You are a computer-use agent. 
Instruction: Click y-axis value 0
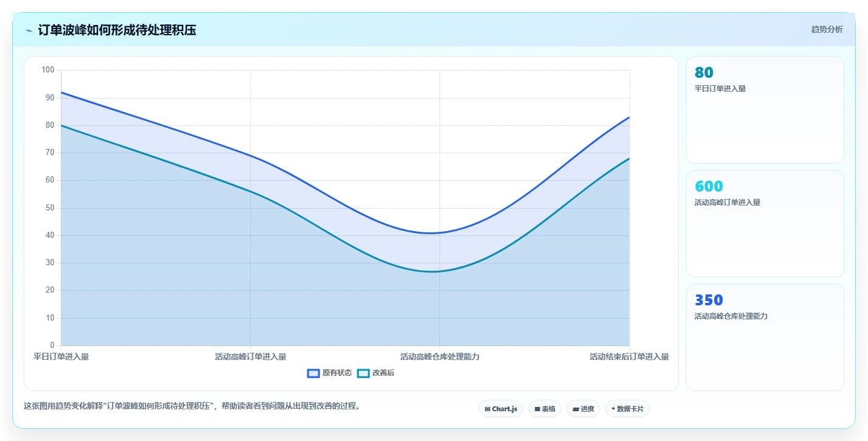52,346
